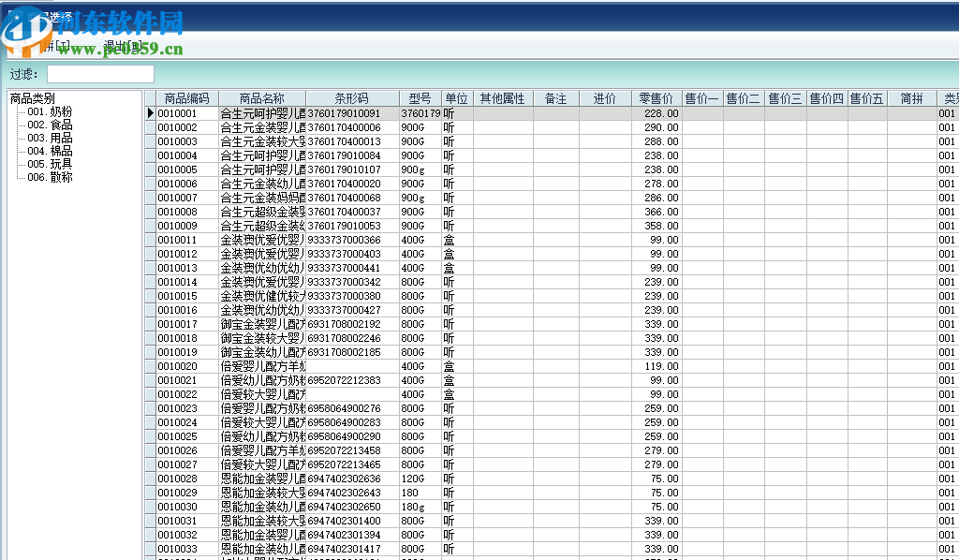The image size is (959, 560).
Task: Select category 006.散称 in tree
Action: [50, 177]
